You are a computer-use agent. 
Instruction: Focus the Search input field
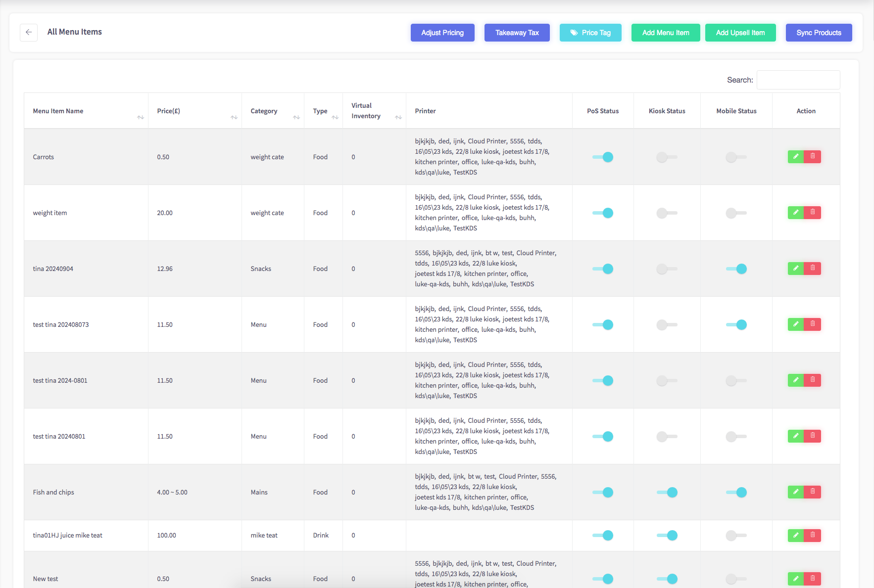coord(798,80)
